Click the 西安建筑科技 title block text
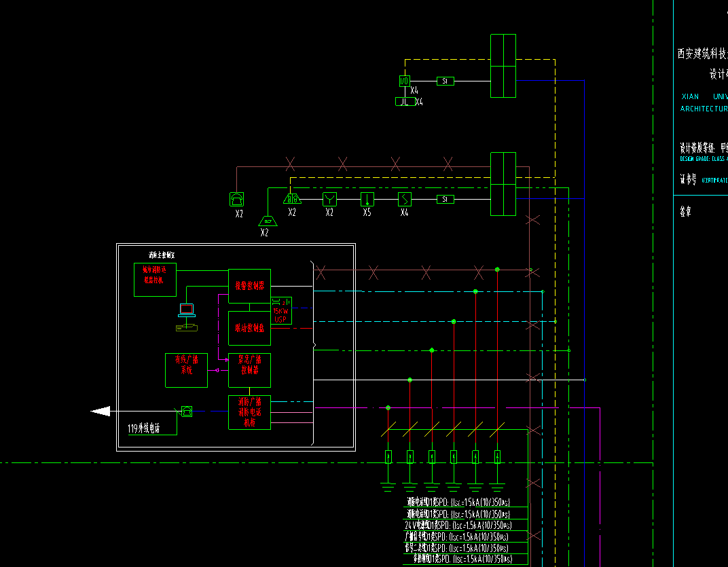This screenshot has width=728, height=567. (x=702, y=54)
